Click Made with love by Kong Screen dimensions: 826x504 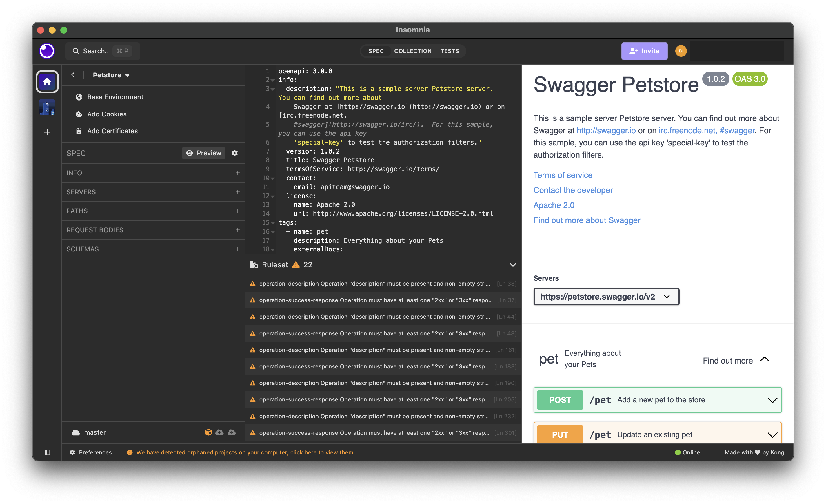click(754, 452)
